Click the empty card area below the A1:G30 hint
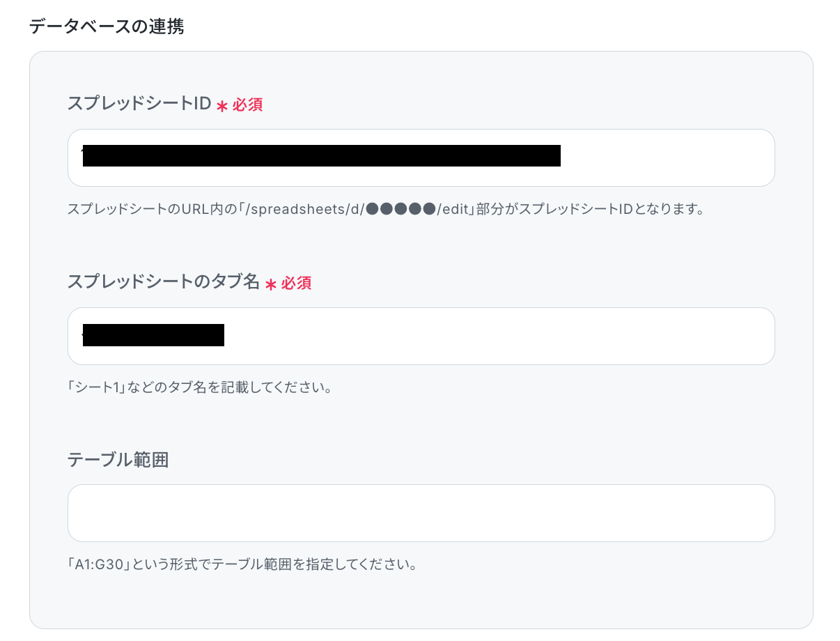Viewport: 840px width, 641px height. point(421,599)
